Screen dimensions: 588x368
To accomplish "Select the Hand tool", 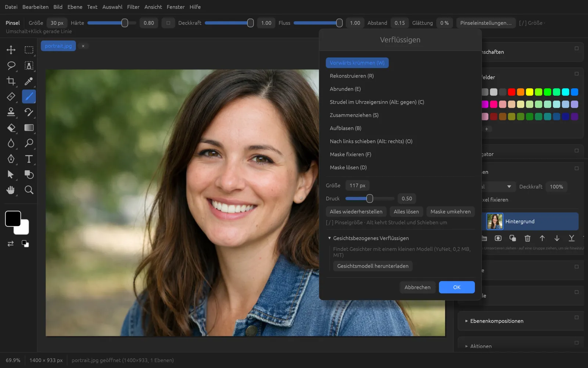I will click(11, 190).
